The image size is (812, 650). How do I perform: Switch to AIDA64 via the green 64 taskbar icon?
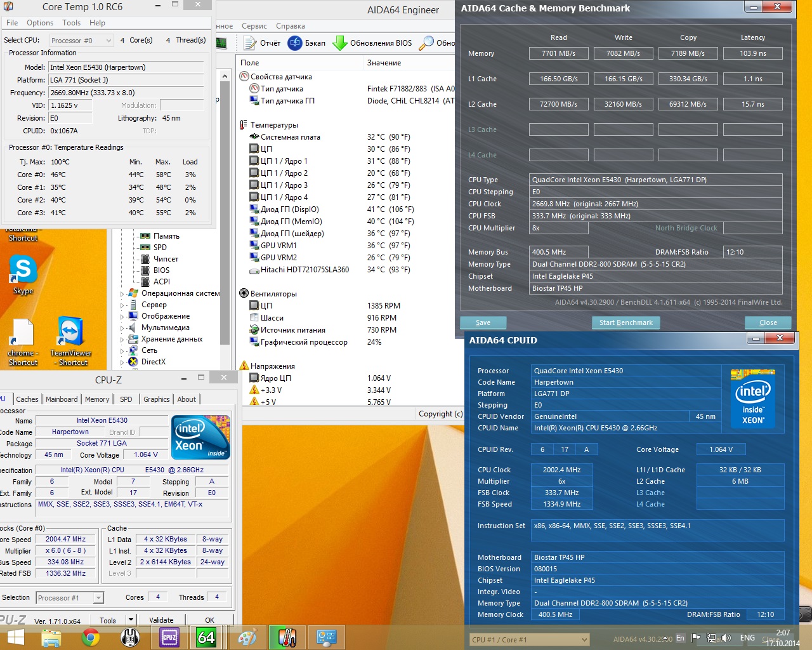(x=207, y=637)
